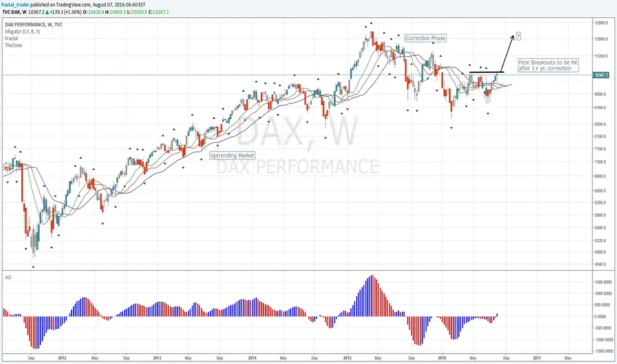The width and height of the screenshot is (617, 364).
Task: Click the 11200.0 price axis label
Action: click(x=601, y=56)
